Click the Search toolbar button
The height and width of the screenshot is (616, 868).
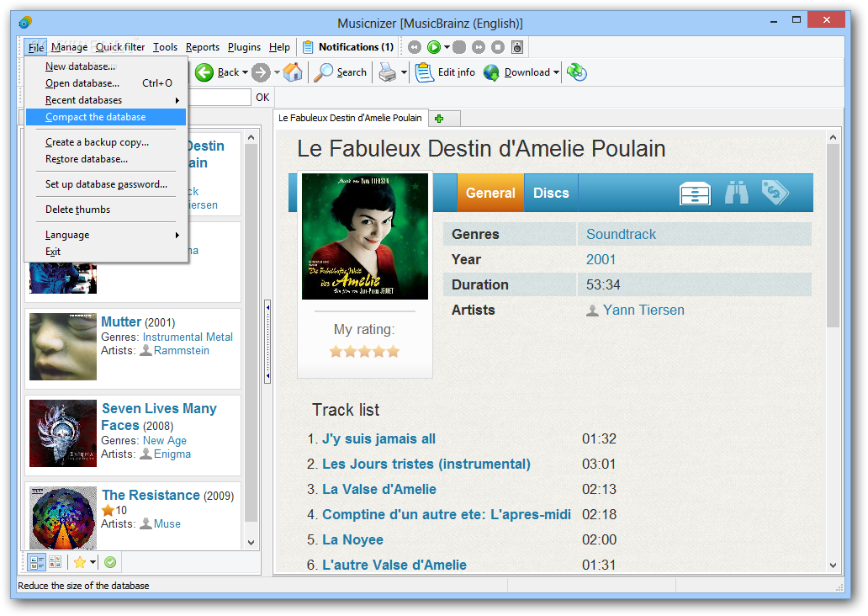point(341,72)
